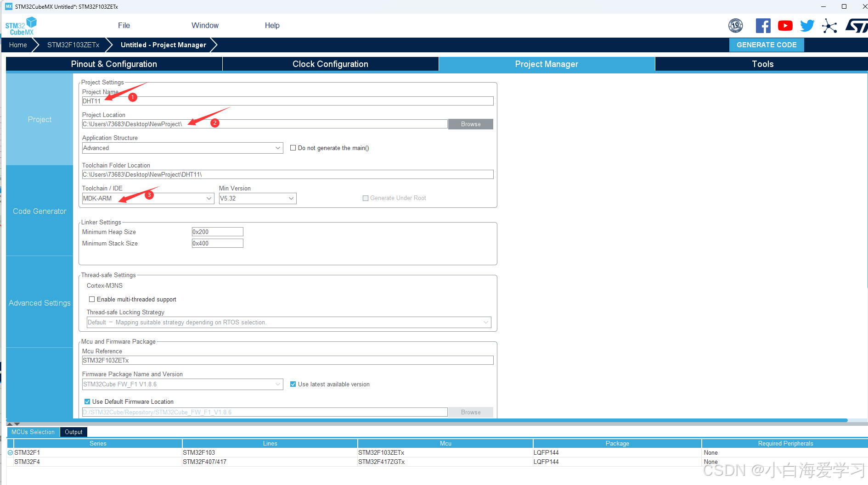
Task: Open the Twitter bird icon link
Action: 807,26
